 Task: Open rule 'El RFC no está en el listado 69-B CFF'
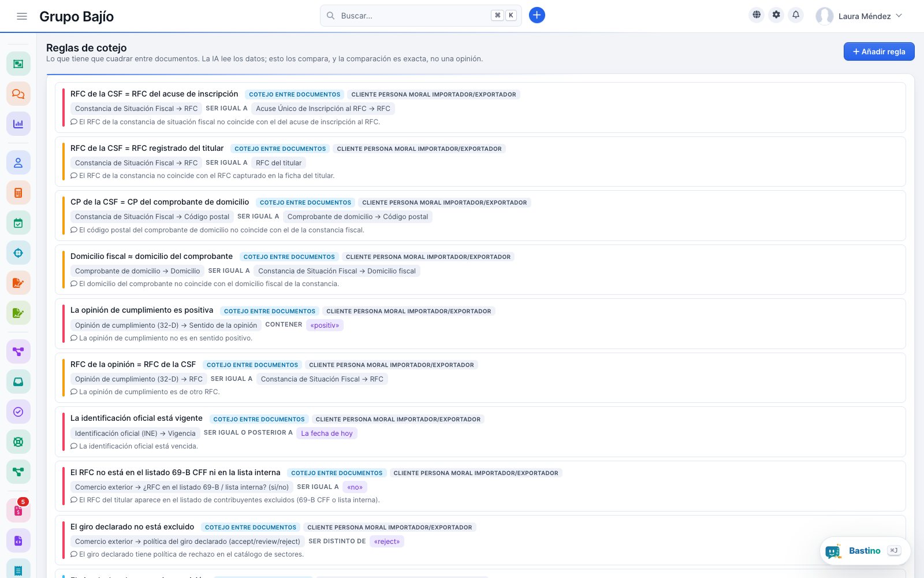[x=480, y=486]
